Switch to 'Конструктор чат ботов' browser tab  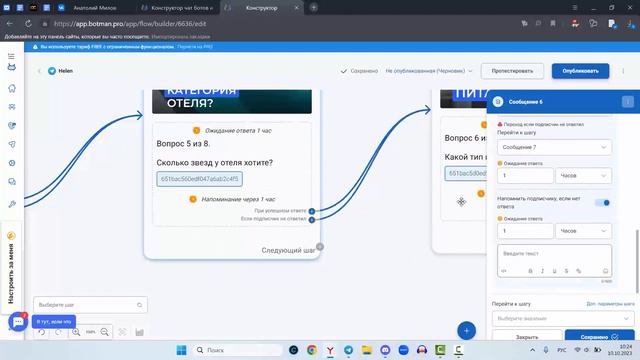click(177, 8)
